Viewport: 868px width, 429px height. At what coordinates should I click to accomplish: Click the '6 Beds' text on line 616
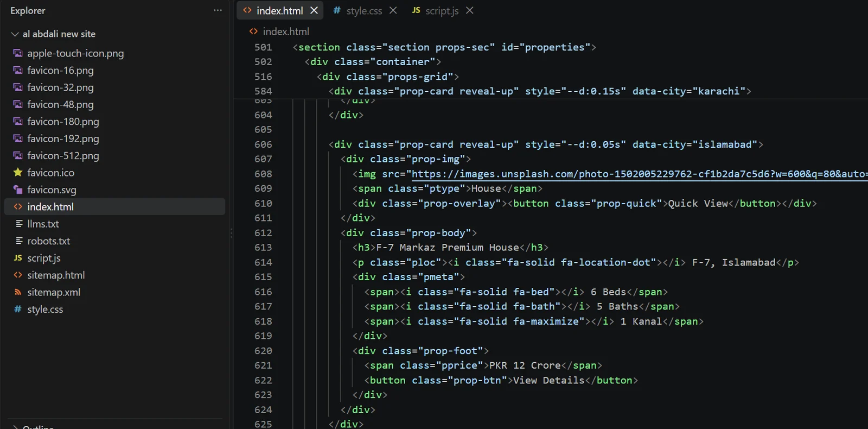pyautogui.click(x=608, y=292)
